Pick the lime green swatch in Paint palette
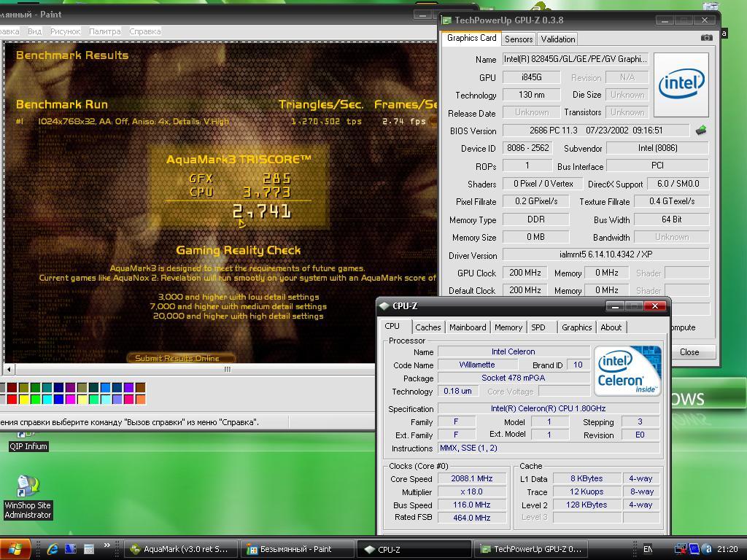The width and height of the screenshot is (747, 560). (x=36, y=399)
